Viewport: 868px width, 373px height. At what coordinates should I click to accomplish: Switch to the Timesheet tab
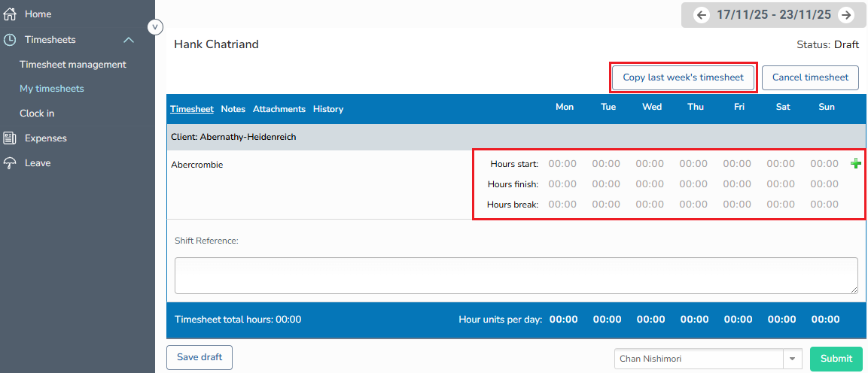pyautogui.click(x=192, y=109)
